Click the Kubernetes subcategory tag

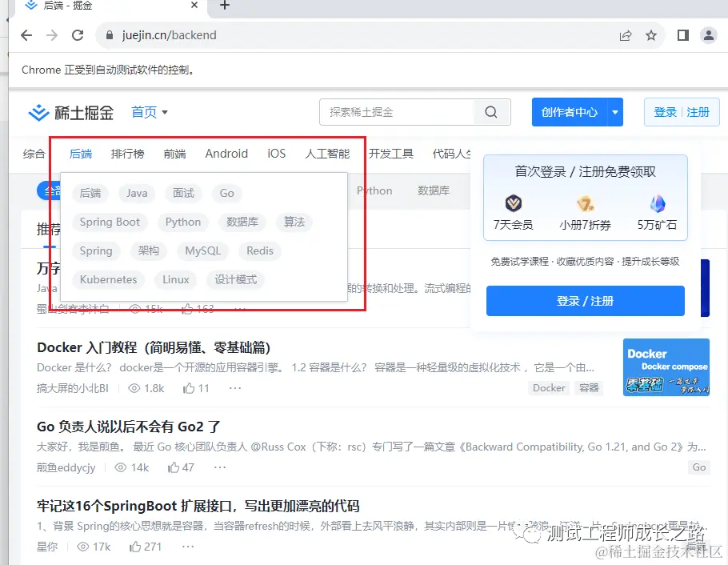point(108,279)
